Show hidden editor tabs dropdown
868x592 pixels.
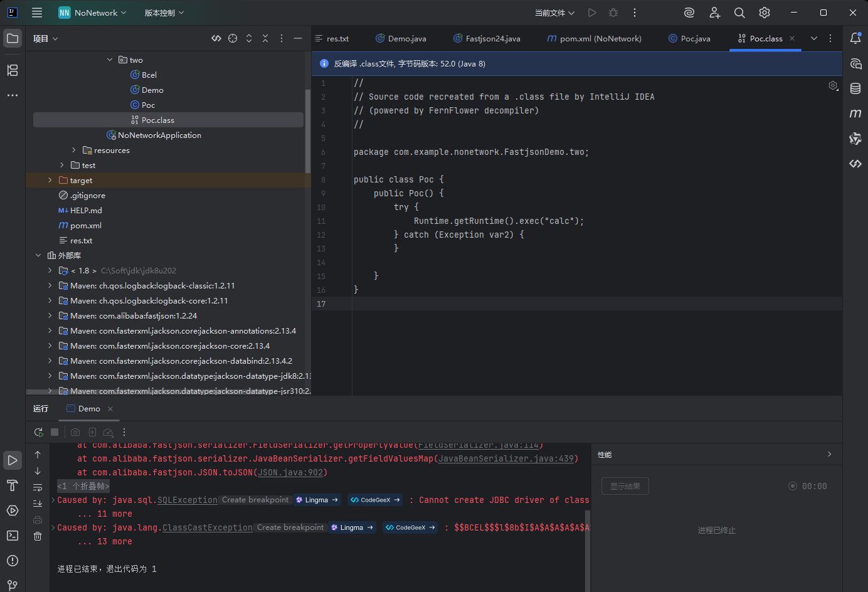[814, 38]
